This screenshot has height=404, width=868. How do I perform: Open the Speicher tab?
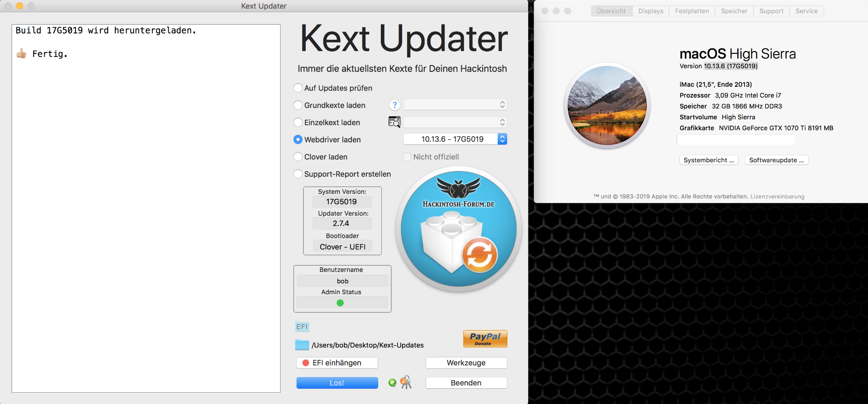[x=734, y=11]
